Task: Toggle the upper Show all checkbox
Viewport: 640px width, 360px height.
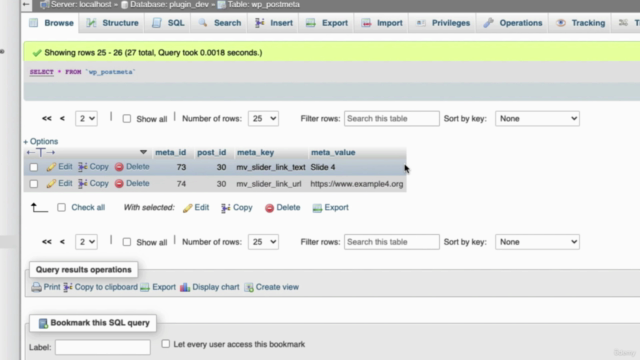Action: [x=127, y=119]
